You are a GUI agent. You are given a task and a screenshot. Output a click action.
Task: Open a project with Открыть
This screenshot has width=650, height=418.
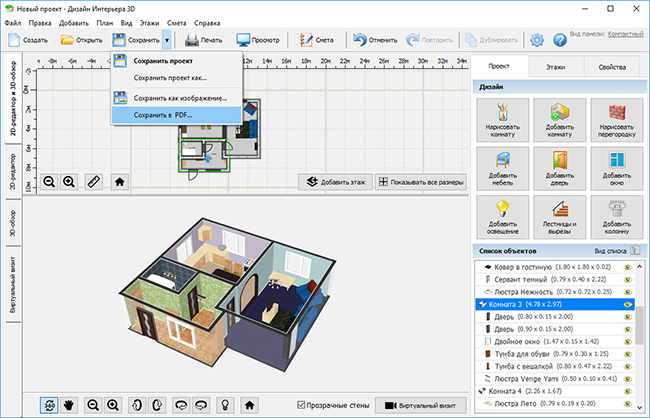click(x=81, y=40)
